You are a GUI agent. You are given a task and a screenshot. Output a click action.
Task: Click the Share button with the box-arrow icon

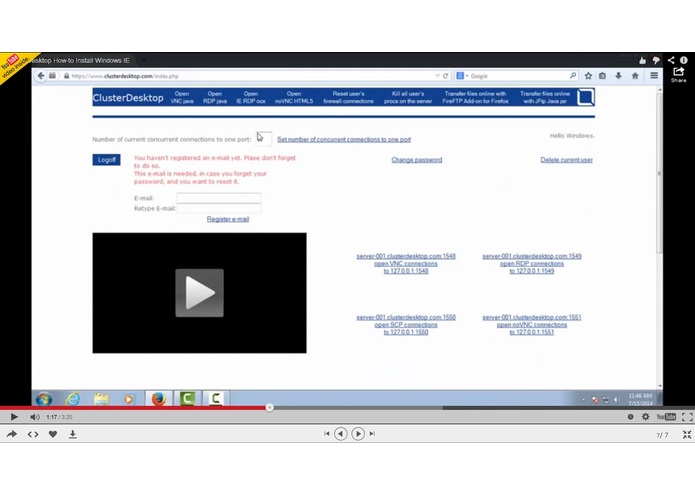[679, 74]
